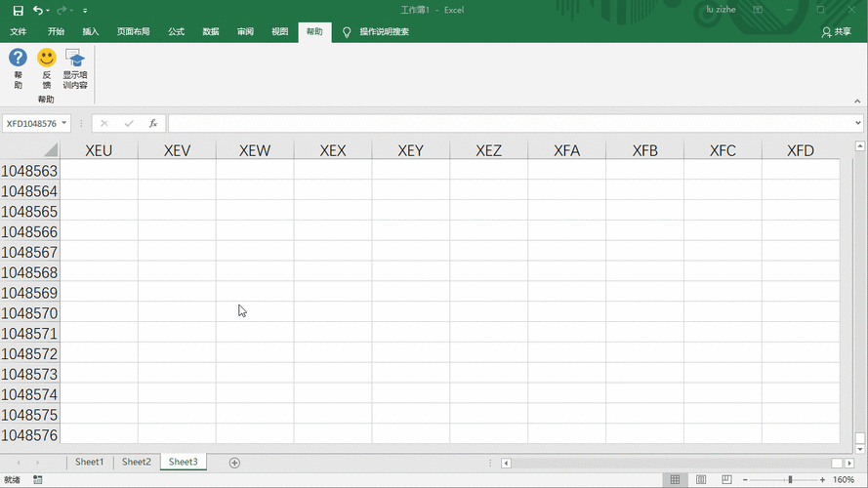Open the Undo history dropdown arrow
The width and height of the screenshot is (868, 488).
(48, 11)
